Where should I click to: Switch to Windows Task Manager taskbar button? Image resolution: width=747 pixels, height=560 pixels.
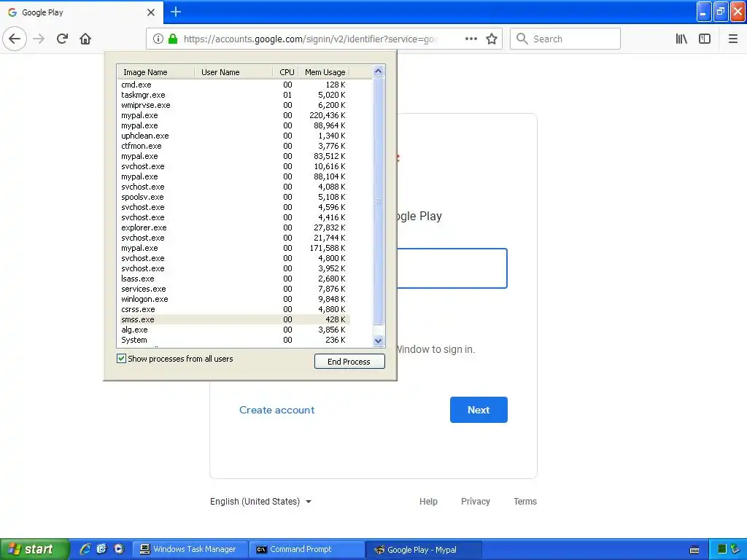[x=190, y=550]
